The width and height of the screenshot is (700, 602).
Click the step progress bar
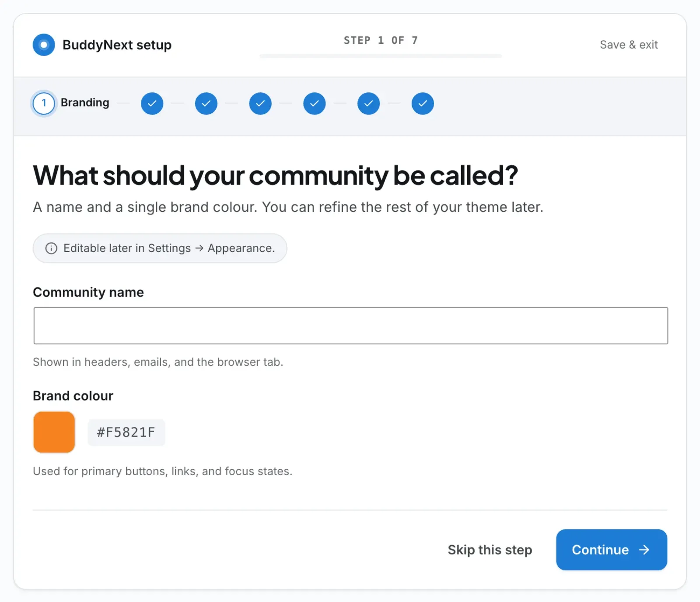(381, 56)
